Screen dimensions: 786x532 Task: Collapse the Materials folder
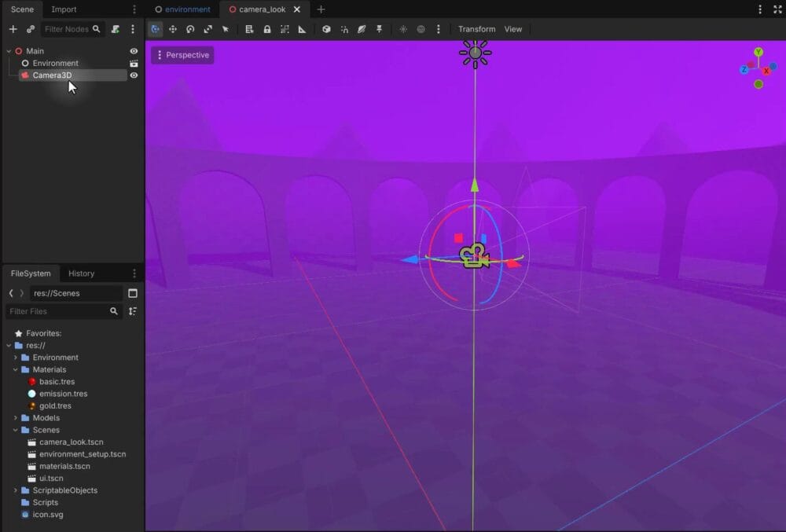pos(15,369)
